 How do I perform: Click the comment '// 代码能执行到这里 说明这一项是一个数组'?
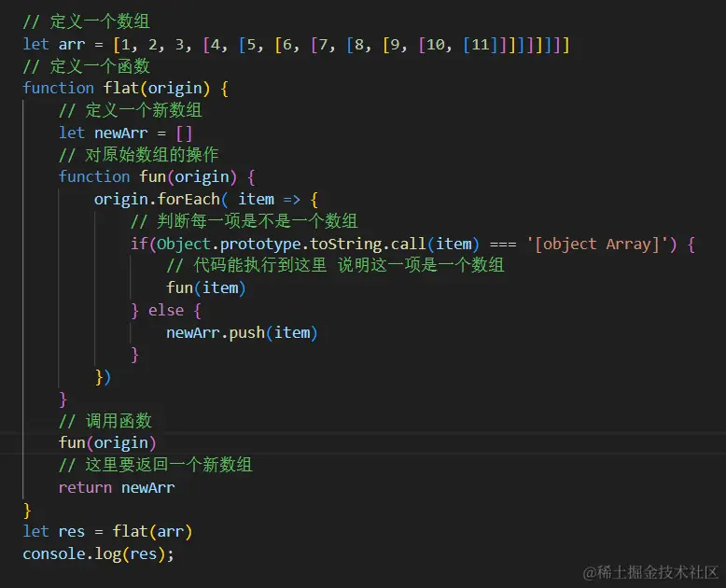click(335, 265)
